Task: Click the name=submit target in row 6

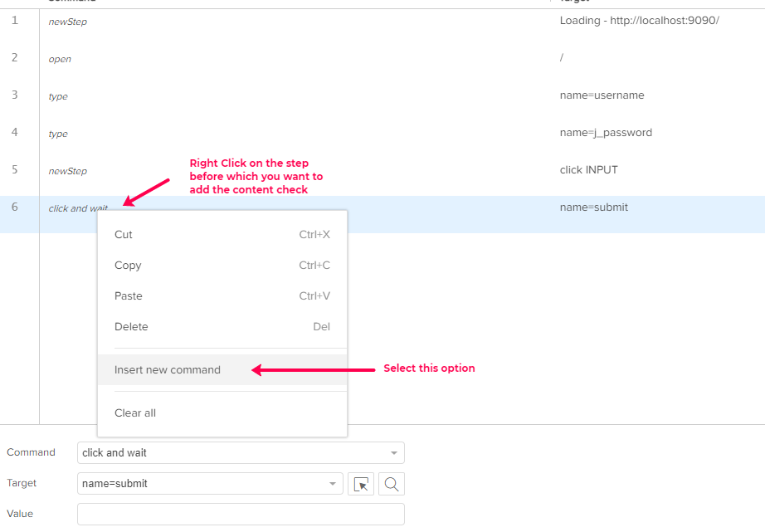Action: point(593,207)
